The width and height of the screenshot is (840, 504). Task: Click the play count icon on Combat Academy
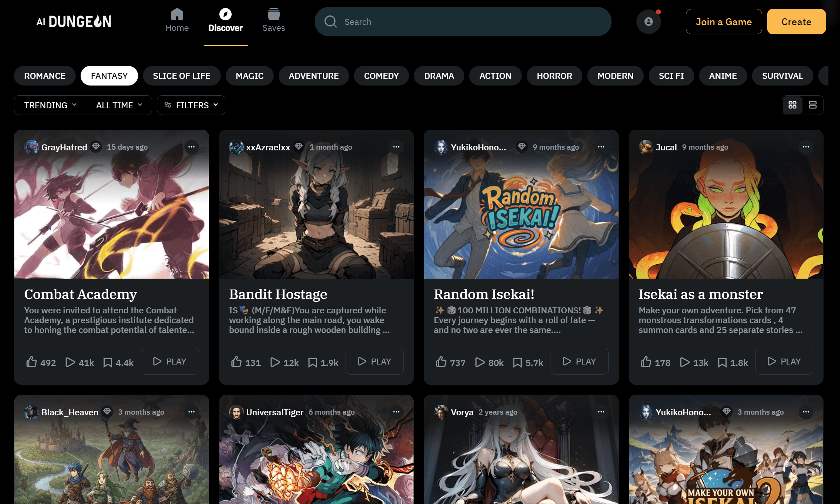tap(70, 362)
